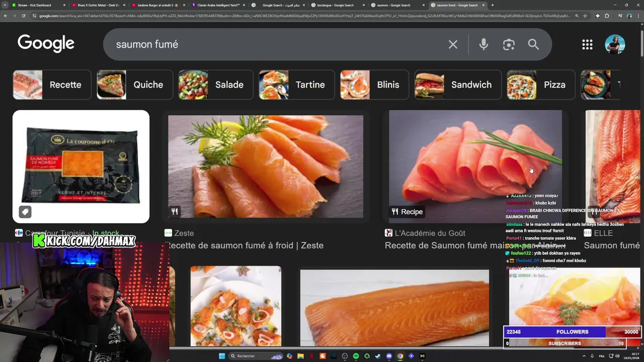644x362 pixels.
Task: Open the Google apps grid
Action: pyautogui.click(x=587, y=44)
